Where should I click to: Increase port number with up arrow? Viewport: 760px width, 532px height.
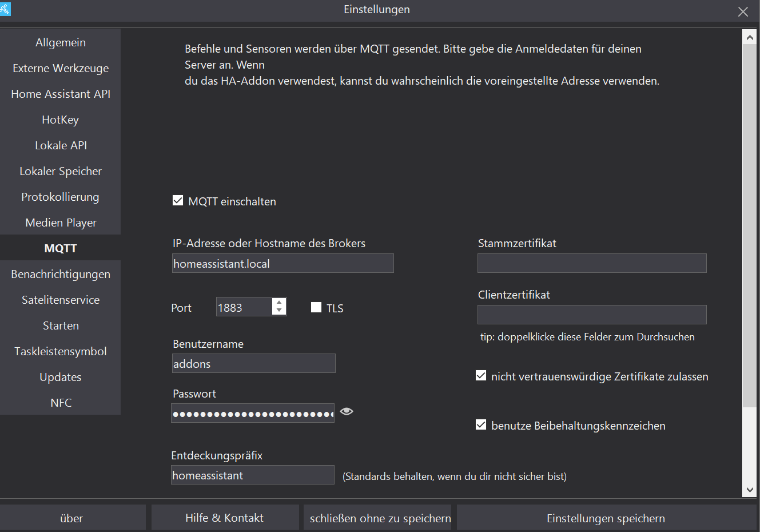pos(279,302)
